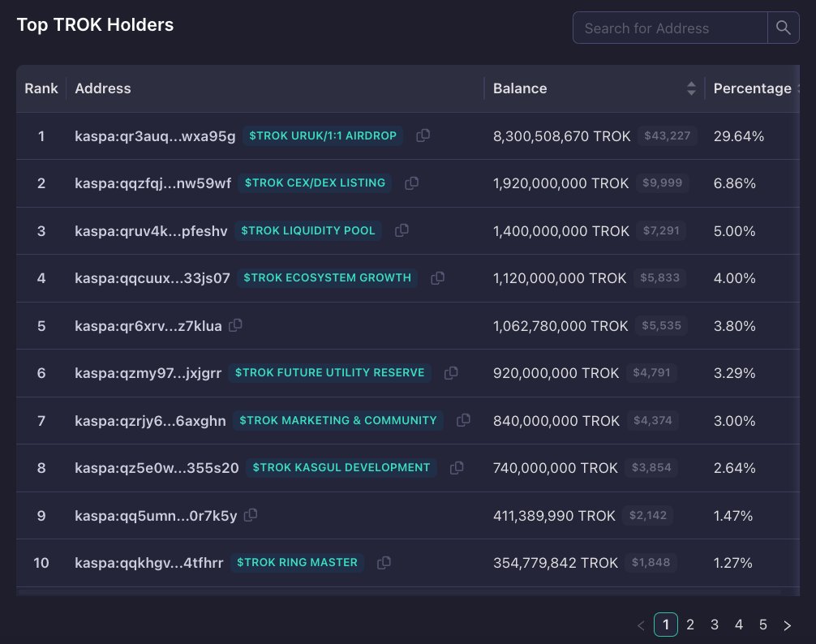The width and height of the screenshot is (816, 644).
Task: Copy address kaspa:qz5e0w...355s20
Action: click(x=457, y=468)
